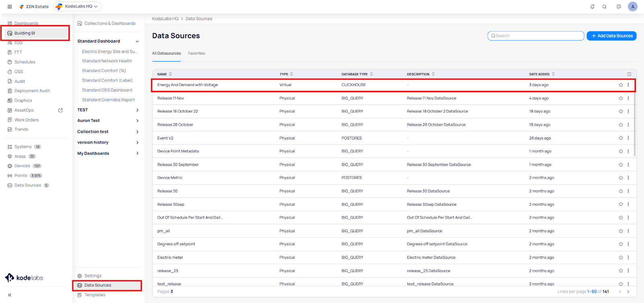644x303 pixels.
Task: Open the Standard Network Health dashboard link
Action: (x=107, y=61)
